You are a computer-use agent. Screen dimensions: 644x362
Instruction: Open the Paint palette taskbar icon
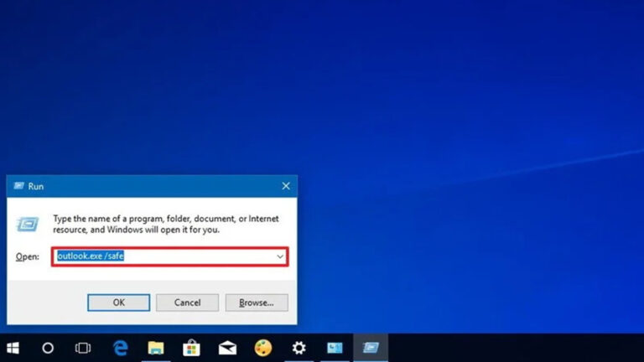tap(262, 348)
